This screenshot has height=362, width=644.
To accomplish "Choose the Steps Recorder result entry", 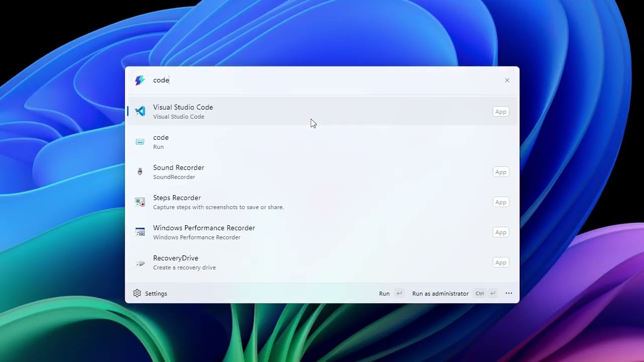I will pos(177,198).
